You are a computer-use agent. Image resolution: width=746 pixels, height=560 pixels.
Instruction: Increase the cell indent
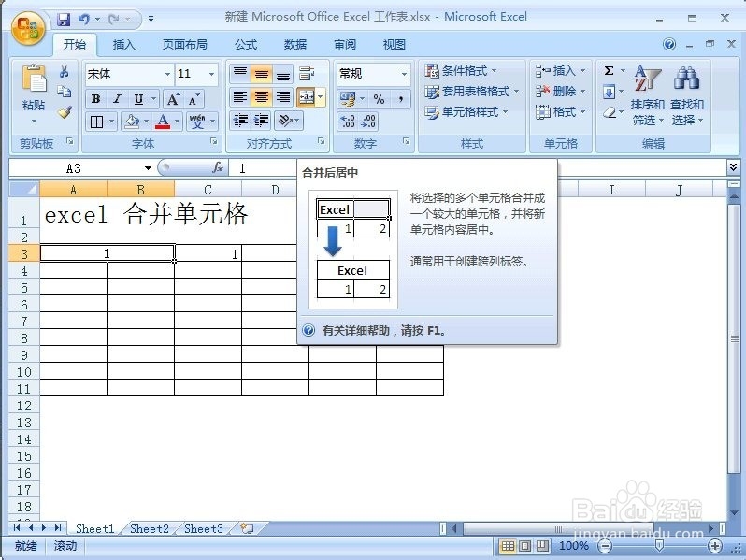coord(261,120)
